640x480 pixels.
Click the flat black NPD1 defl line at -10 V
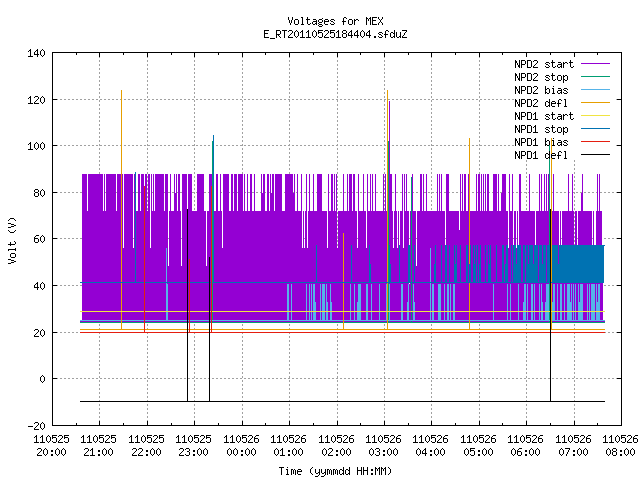[342, 401]
